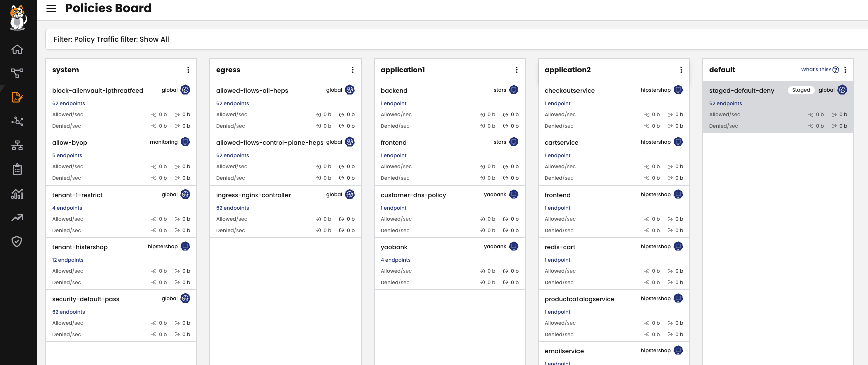This screenshot has height=365, width=868.
Task: Select the Policies sidebar icon
Action: pos(17,97)
